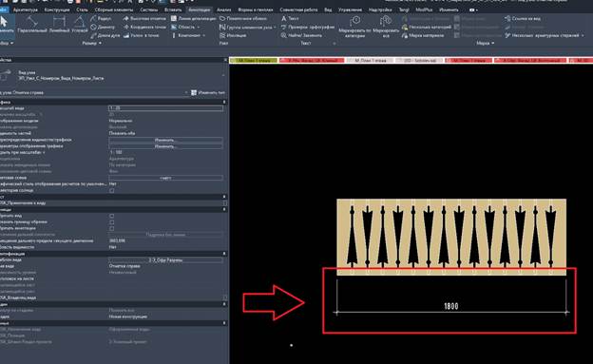
Task: Open the Вставить ribbon tab
Action: (173, 10)
